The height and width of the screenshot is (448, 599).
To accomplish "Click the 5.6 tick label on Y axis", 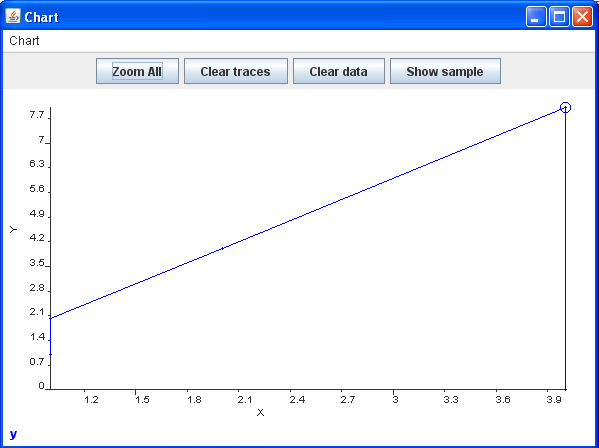I will click(37, 189).
